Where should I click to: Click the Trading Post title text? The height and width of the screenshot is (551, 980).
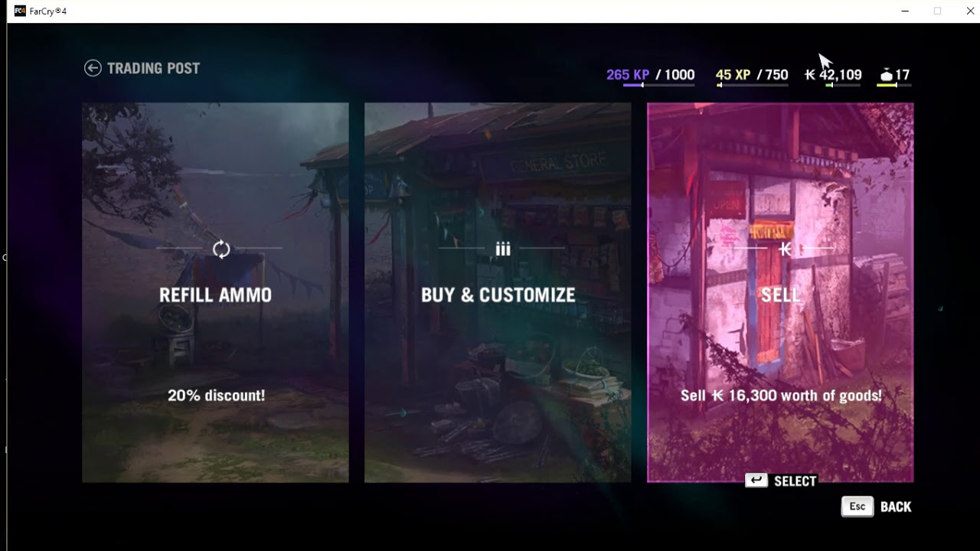click(x=153, y=68)
